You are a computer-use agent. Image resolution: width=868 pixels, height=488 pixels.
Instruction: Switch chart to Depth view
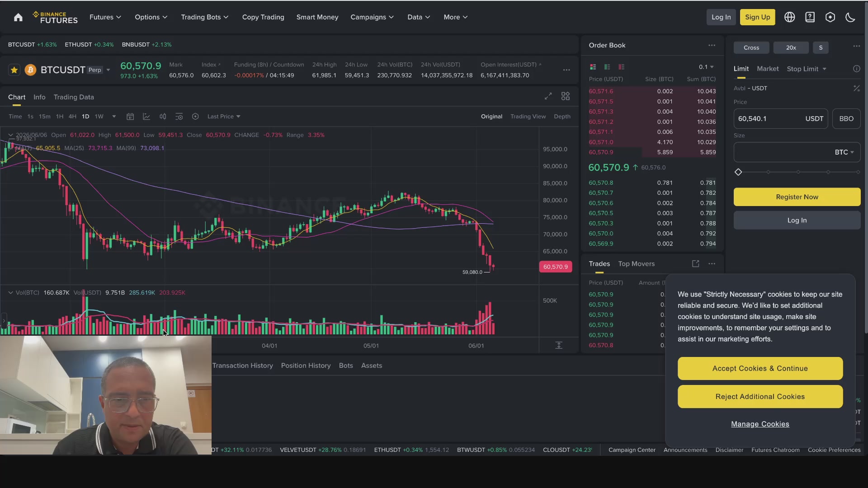(x=562, y=117)
